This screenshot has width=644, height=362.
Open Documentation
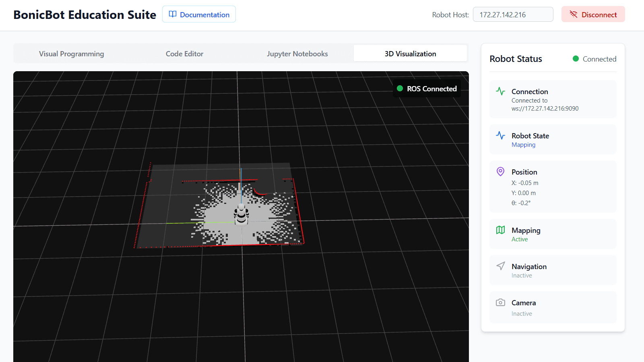(199, 14)
